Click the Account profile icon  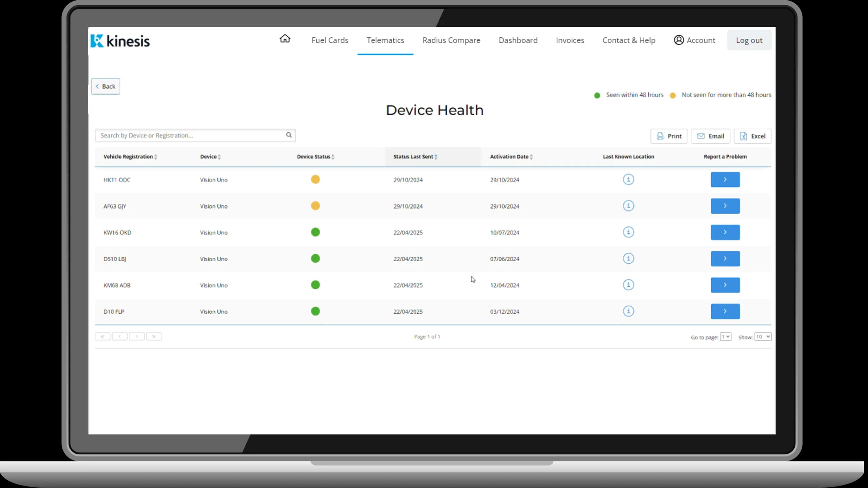[678, 40]
